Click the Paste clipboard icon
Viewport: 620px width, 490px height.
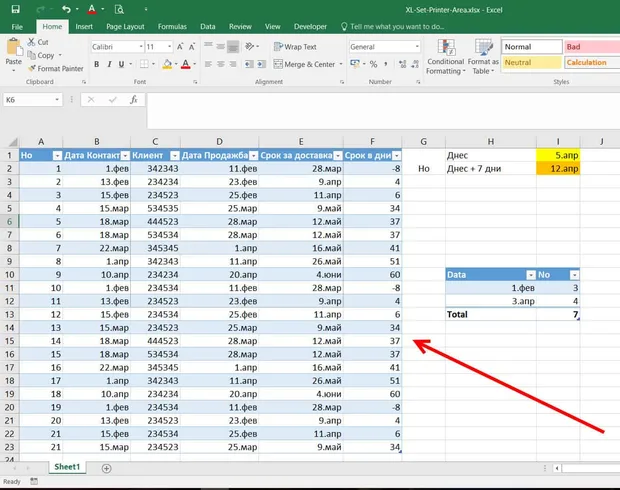click(14, 47)
